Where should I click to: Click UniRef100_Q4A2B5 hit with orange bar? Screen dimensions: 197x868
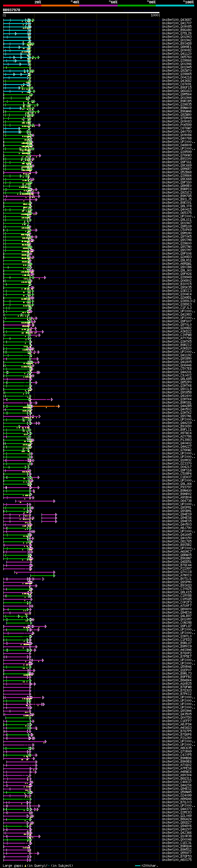[x=177, y=406]
